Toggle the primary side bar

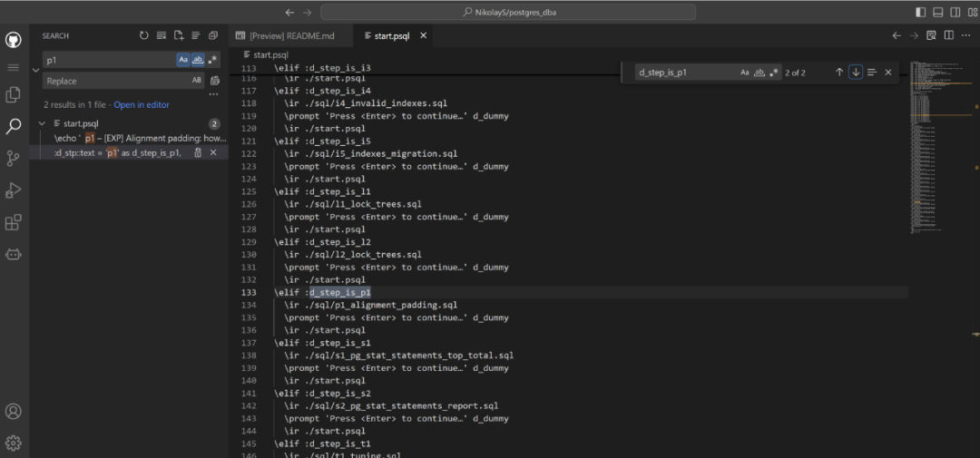[920, 12]
